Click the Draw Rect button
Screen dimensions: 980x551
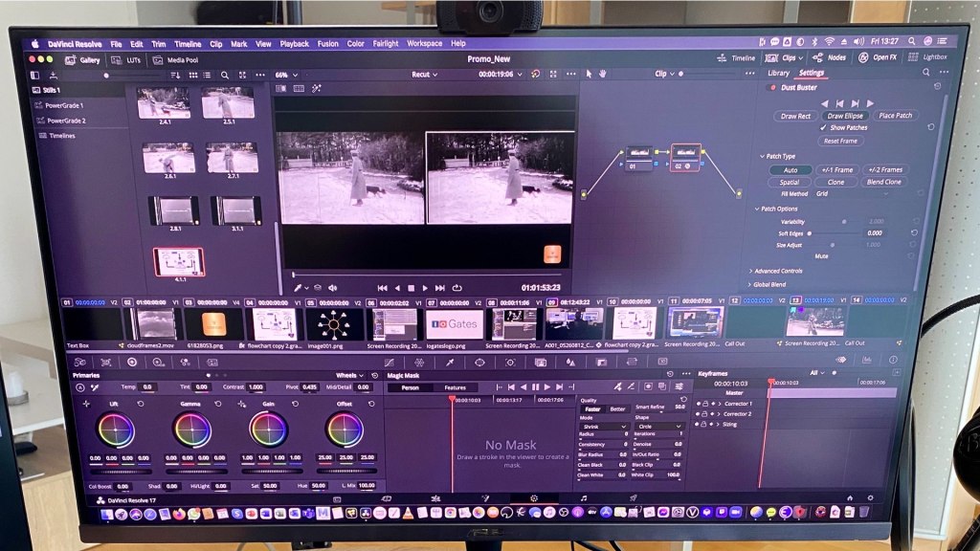pyautogui.click(x=795, y=116)
